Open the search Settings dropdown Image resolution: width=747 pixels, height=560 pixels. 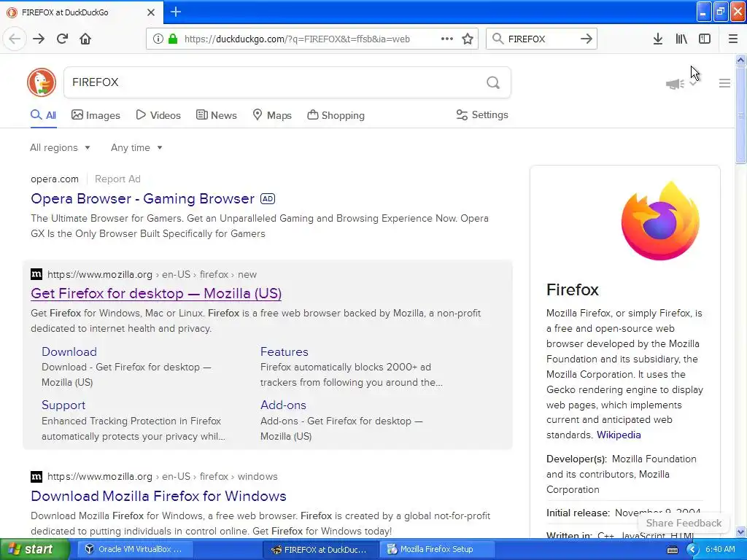tap(482, 114)
